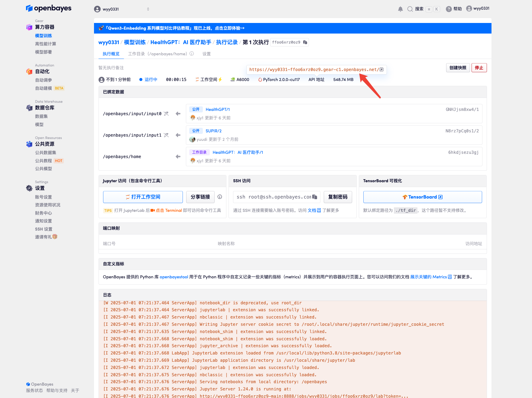Viewport: 532px width, 398px height.
Task: Click the info icon beside 工作目录 tab
Action: [x=192, y=54]
